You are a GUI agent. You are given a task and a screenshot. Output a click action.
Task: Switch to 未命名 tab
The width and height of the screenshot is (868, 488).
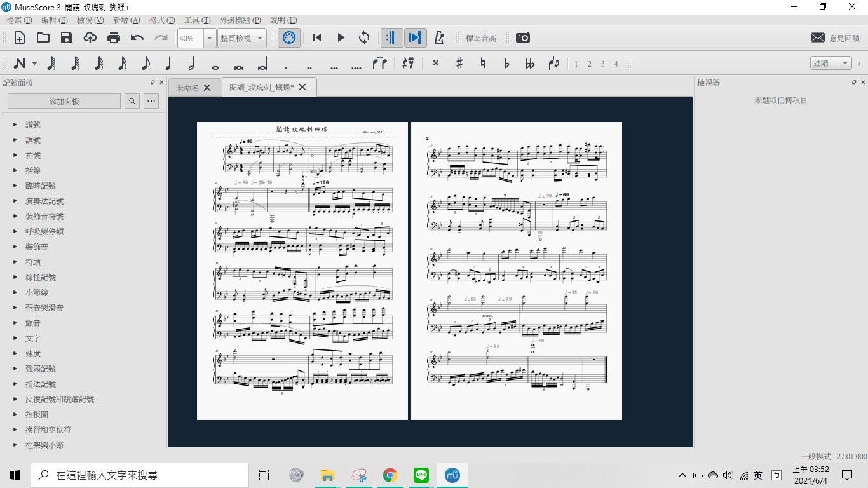click(x=187, y=88)
